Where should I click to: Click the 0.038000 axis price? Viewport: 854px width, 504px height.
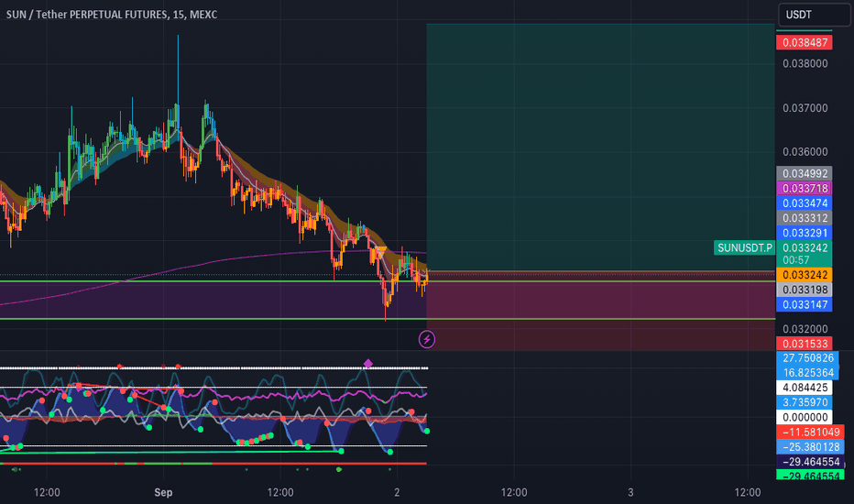click(x=805, y=64)
